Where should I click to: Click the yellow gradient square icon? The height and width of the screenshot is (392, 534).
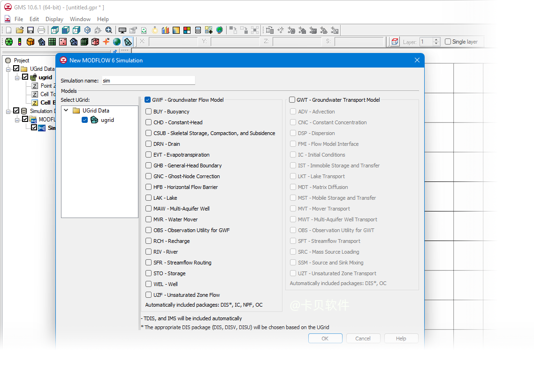(x=176, y=30)
